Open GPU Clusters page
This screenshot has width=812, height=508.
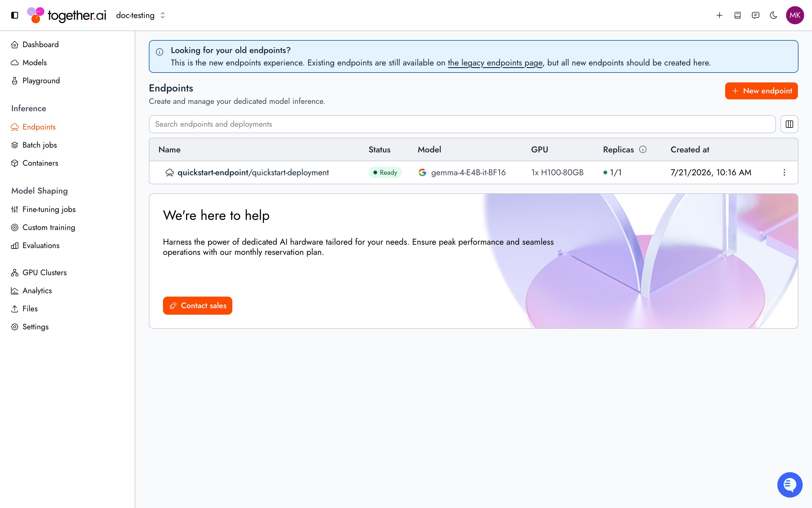point(39,273)
